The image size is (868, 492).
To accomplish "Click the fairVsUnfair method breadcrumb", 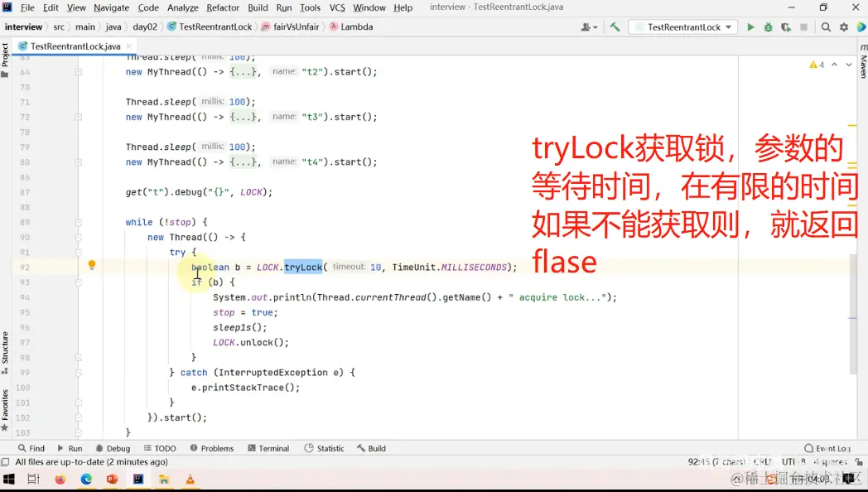I will click(x=291, y=27).
